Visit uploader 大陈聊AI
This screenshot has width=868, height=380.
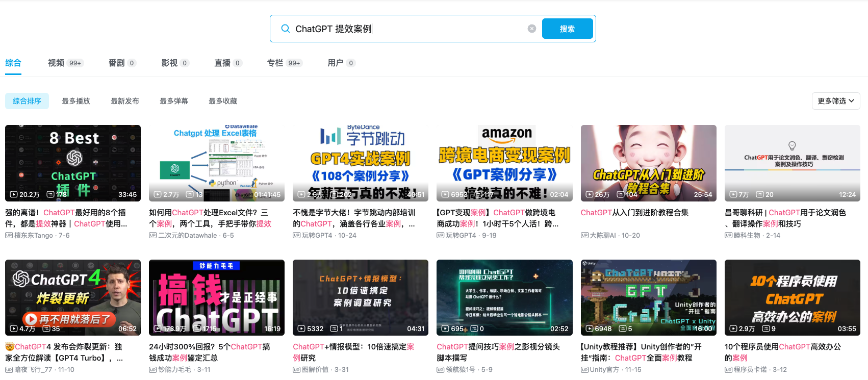pos(602,236)
